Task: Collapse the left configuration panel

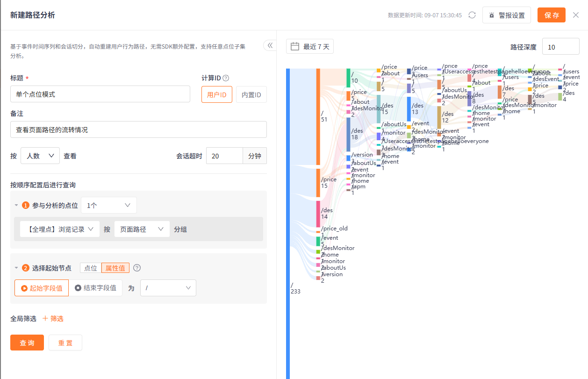Action: coord(270,45)
